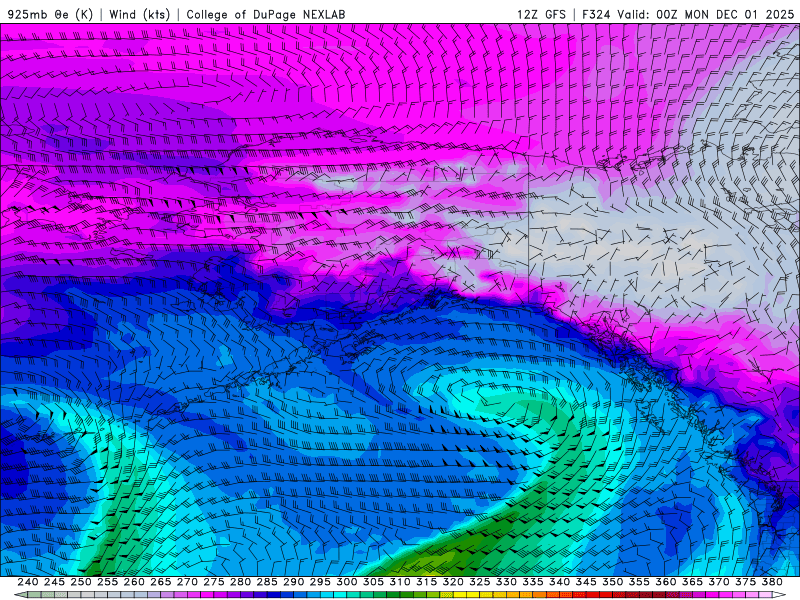
Task: Click the '12Z GFS' model run text
Action: [x=541, y=14]
